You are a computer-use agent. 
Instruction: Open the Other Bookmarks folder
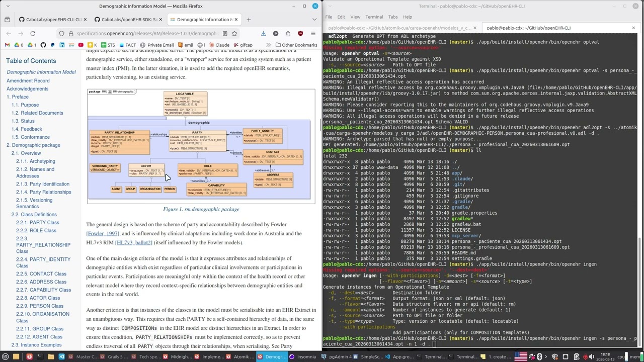coord(296,45)
